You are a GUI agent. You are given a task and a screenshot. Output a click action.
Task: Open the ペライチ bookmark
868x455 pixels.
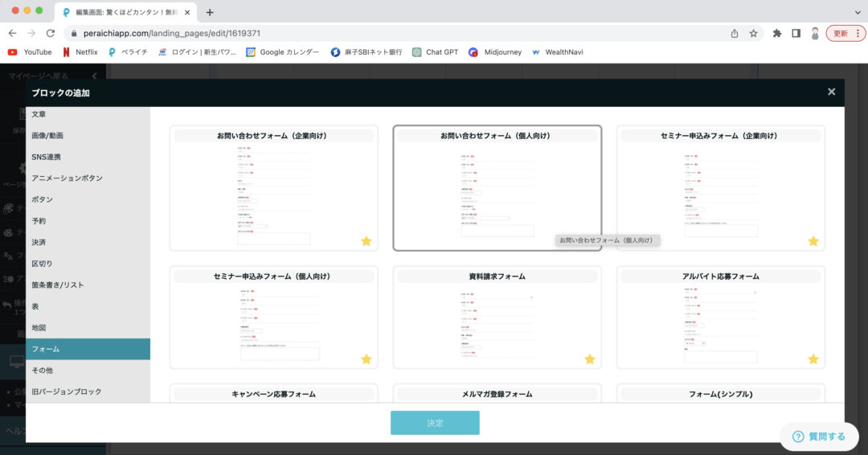(128, 52)
